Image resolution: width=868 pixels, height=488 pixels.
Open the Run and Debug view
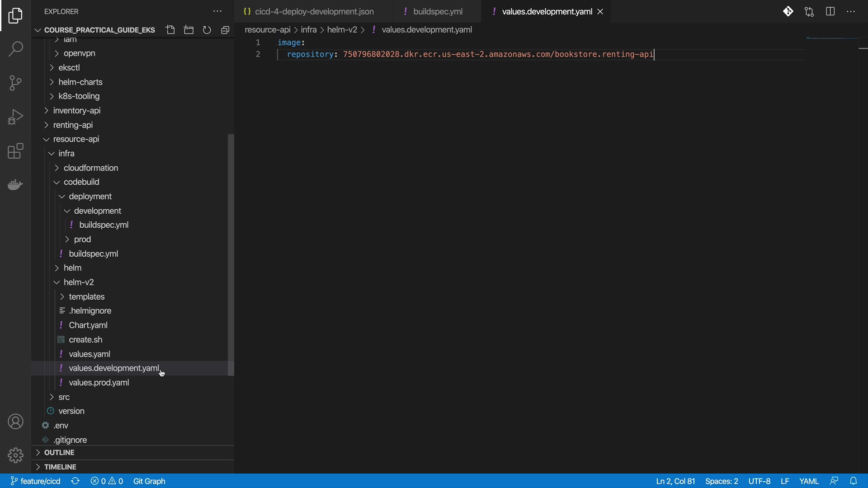[15, 117]
